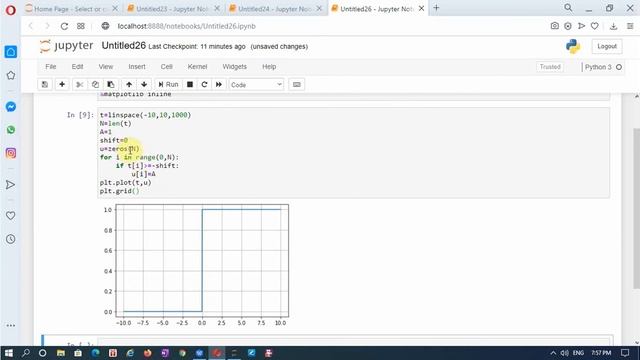Open File Explorer from the taskbar
Viewport: 640px width, 360px height.
(61, 353)
